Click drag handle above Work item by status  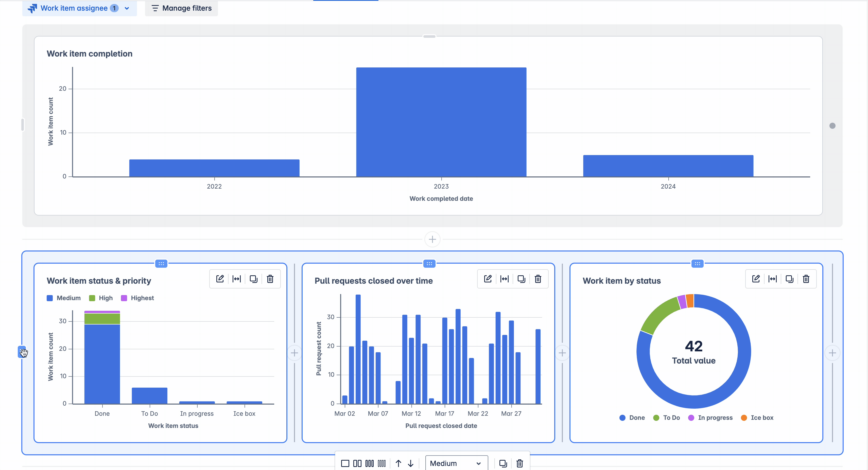click(697, 264)
